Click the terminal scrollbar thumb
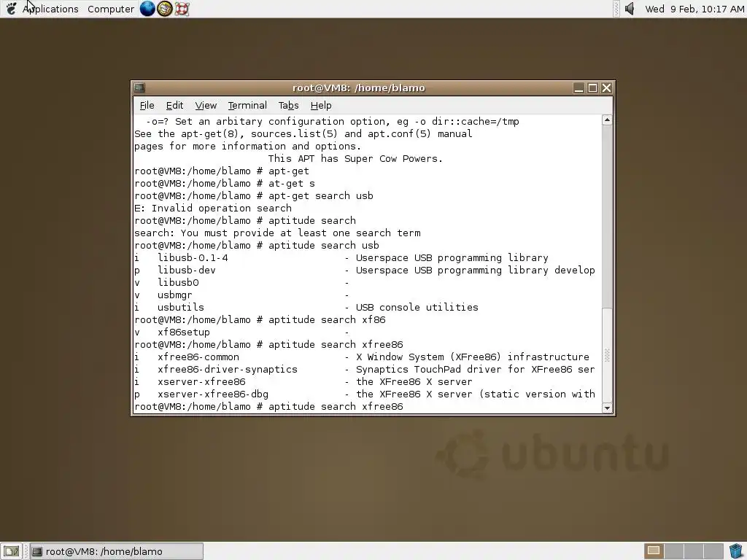The height and width of the screenshot is (560, 747). click(607, 354)
